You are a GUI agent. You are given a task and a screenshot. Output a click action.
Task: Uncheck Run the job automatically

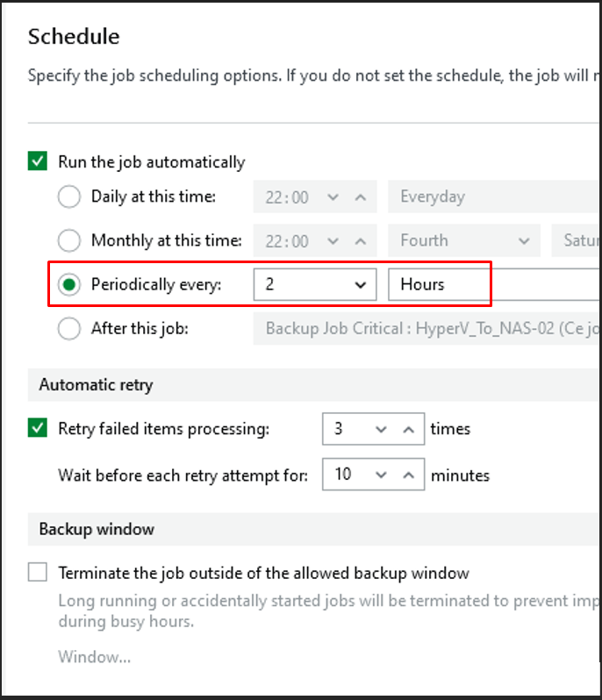38,161
